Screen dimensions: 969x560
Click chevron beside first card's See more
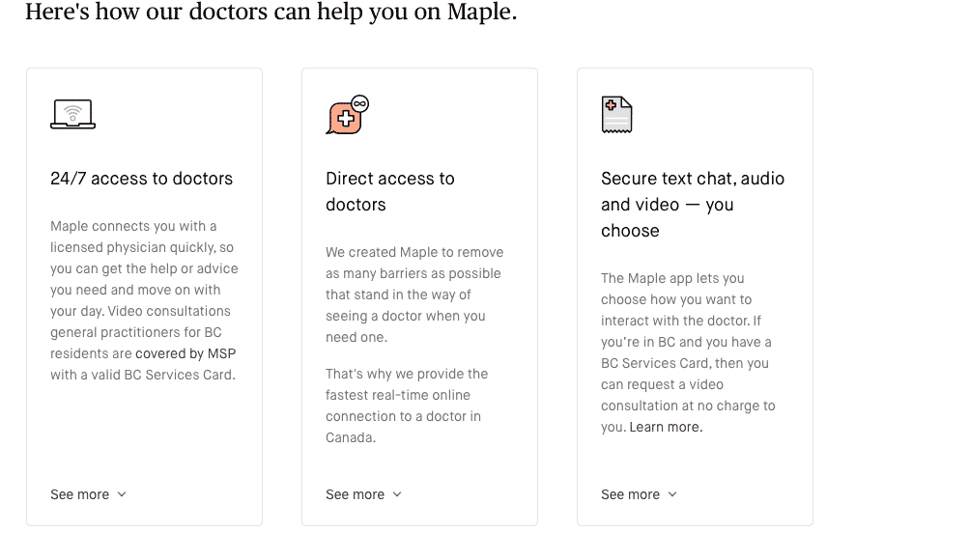tap(122, 494)
